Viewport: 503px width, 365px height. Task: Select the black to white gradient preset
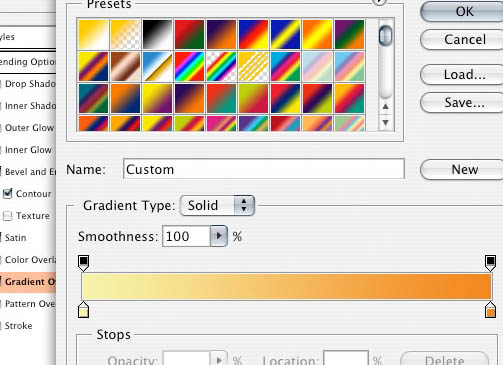[157, 34]
